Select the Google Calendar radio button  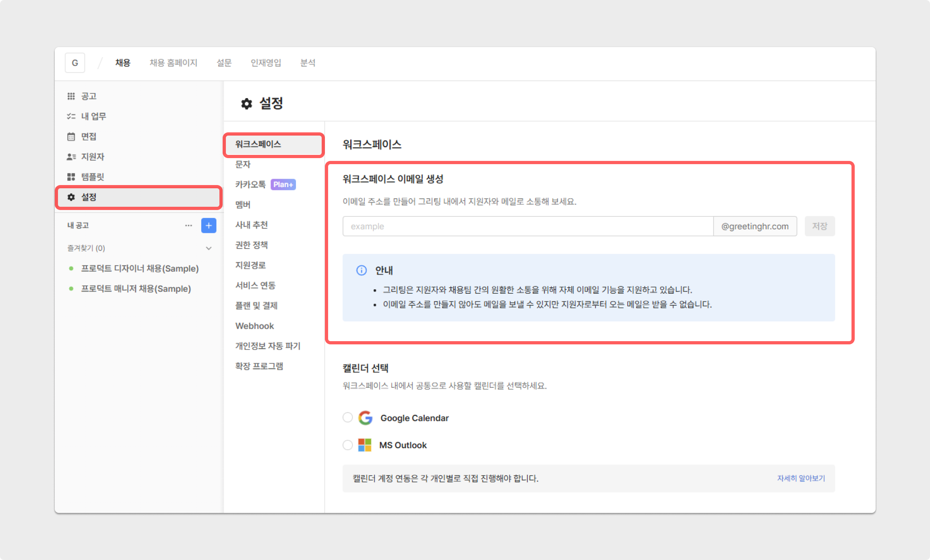point(347,418)
